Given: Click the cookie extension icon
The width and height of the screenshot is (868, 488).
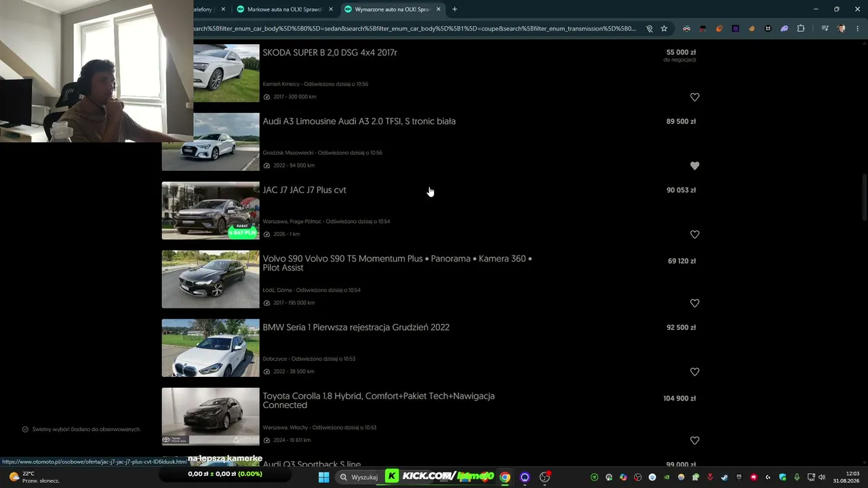Looking at the screenshot, I should 751,28.
